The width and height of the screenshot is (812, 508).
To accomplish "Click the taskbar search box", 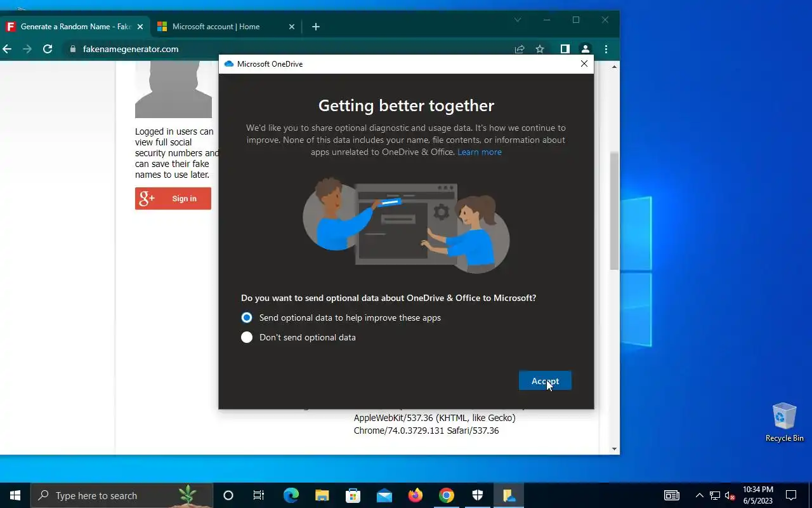I will (122, 495).
